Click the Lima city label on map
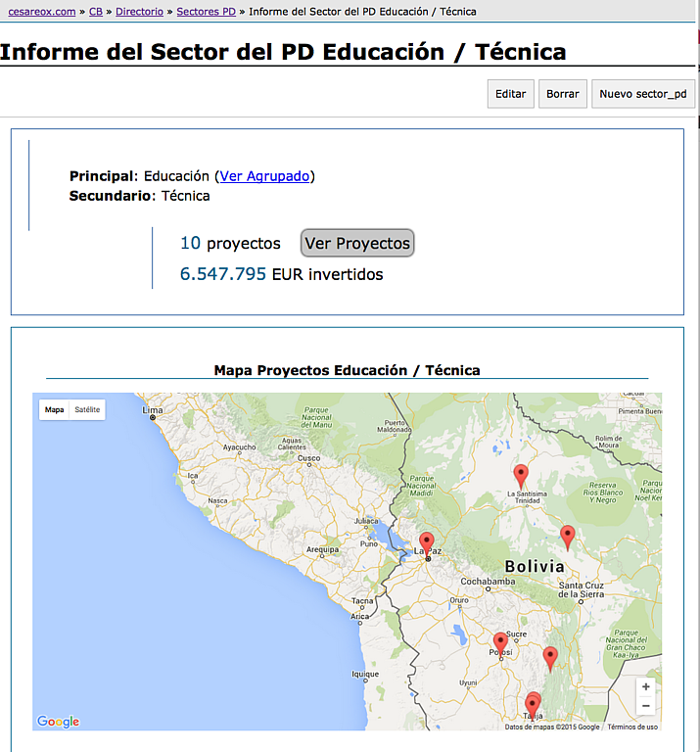 click(153, 410)
